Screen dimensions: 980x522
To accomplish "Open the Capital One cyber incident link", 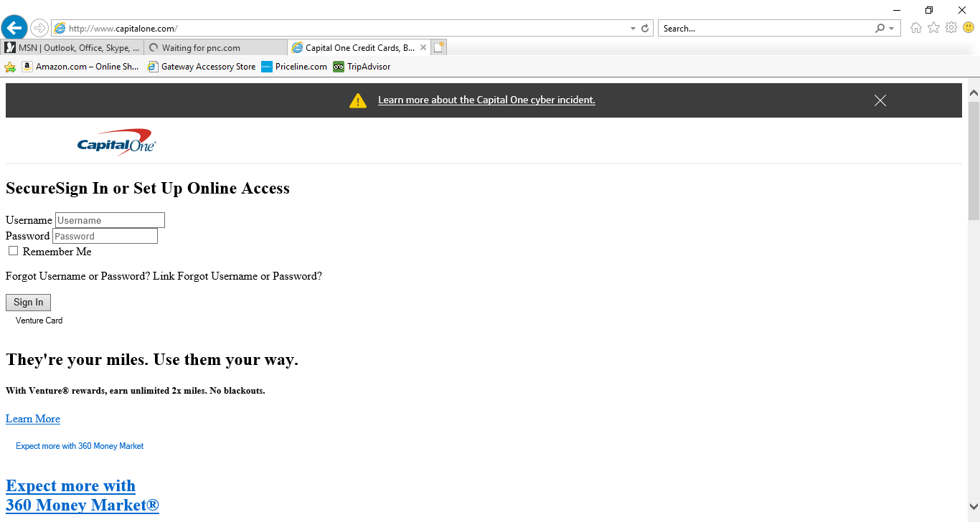I will pos(486,100).
